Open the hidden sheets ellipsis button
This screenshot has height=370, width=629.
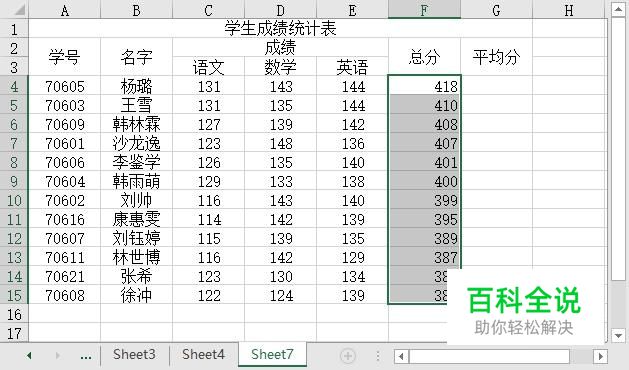tap(86, 356)
